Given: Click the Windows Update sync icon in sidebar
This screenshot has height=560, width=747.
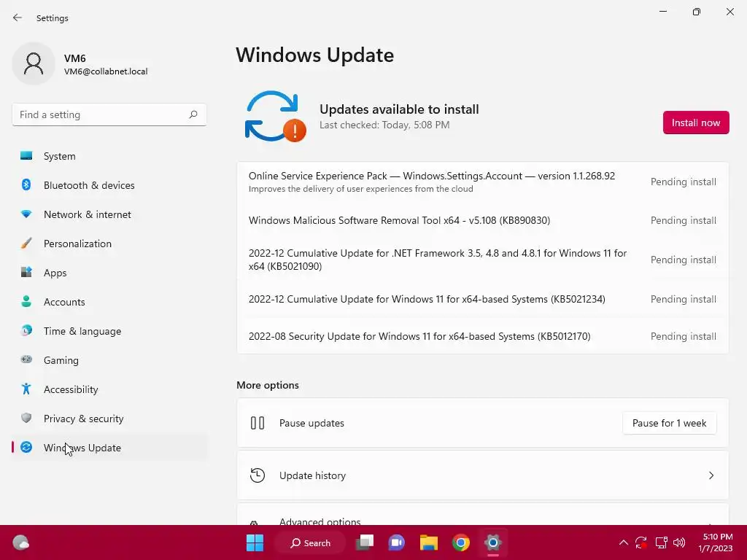Looking at the screenshot, I should tap(26, 447).
